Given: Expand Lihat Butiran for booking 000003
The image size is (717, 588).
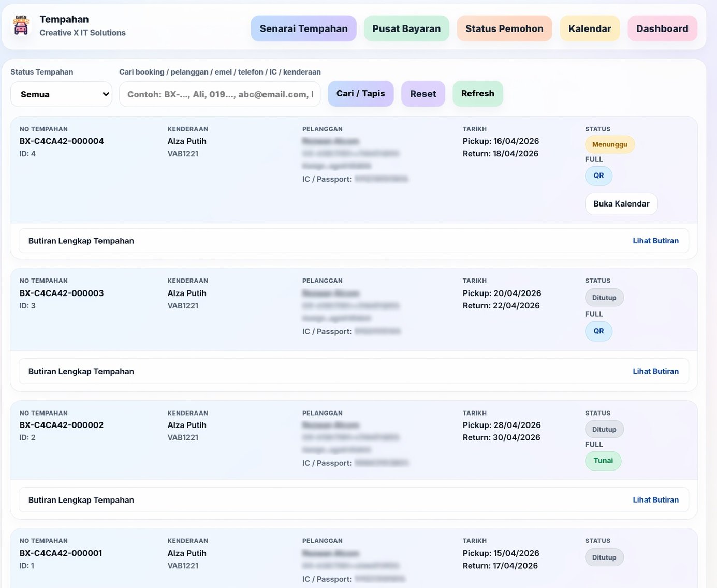Looking at the screenshot, I should [x=655, y=371].
